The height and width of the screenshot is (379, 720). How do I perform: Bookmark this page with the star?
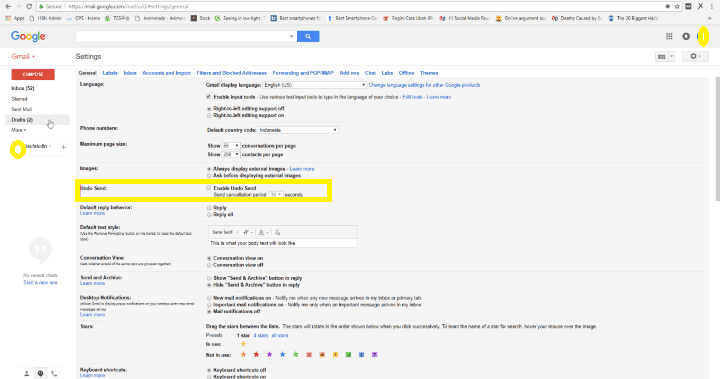[x=677, y=6]
